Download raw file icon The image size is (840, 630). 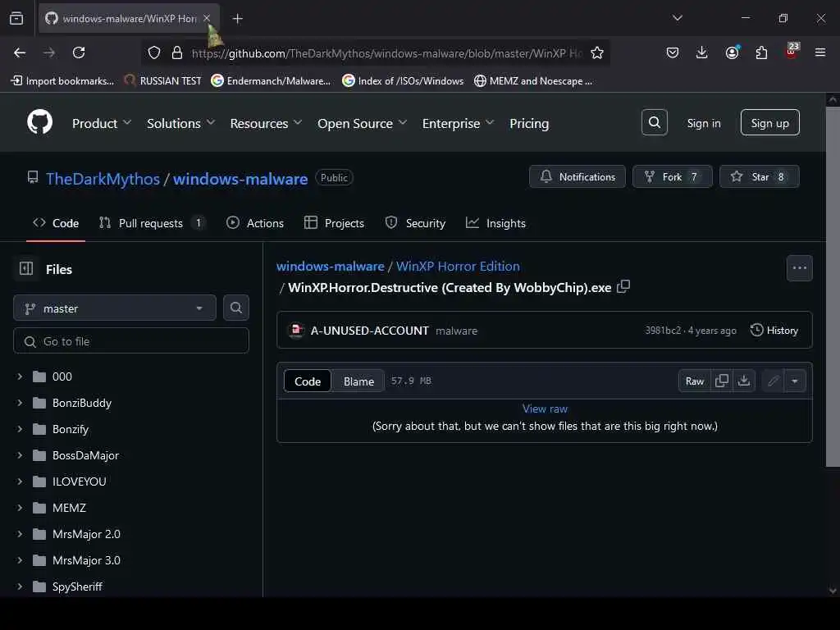[743, 381]
